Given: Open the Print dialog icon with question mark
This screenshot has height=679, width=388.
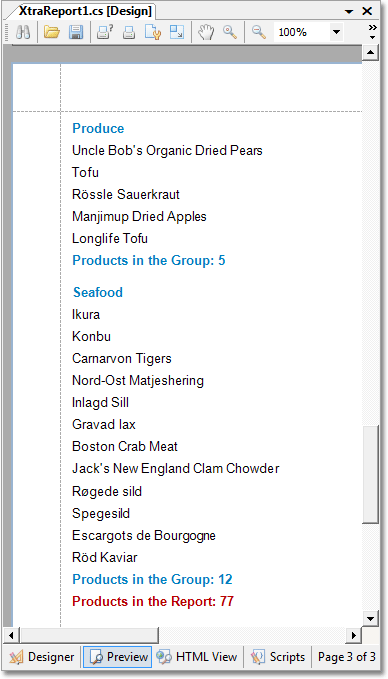Looking at the screenshot, I should 104,32.
